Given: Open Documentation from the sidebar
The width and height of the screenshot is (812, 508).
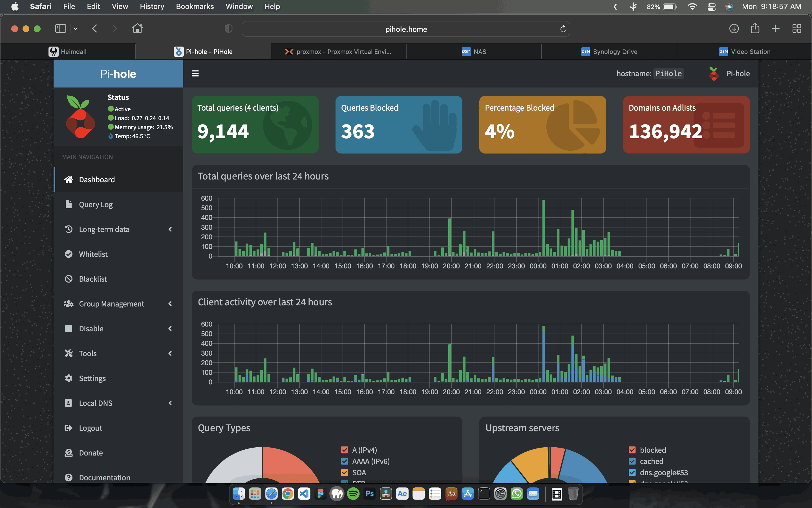Looking at the screenshot, I should pyautogui.click(x=118, y=478).
